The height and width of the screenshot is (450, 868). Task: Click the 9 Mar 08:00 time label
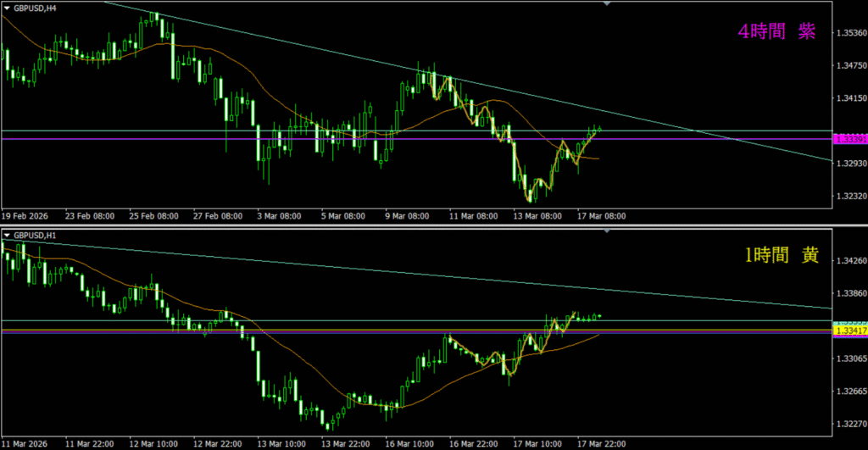(408, 216)
